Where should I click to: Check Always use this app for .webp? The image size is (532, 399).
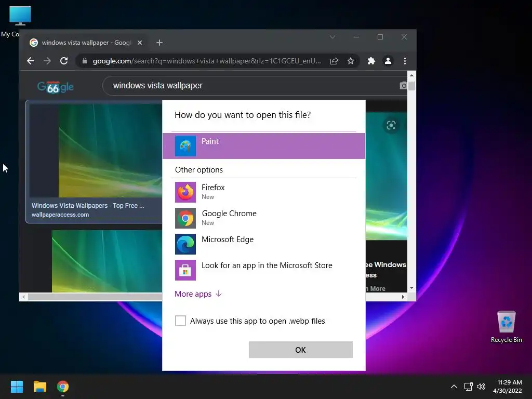click(x=180, y=321)
